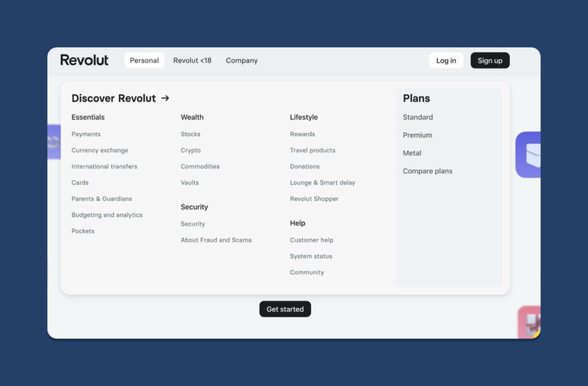Go to Pockets
588x386 pixels.
coord(83,231)
